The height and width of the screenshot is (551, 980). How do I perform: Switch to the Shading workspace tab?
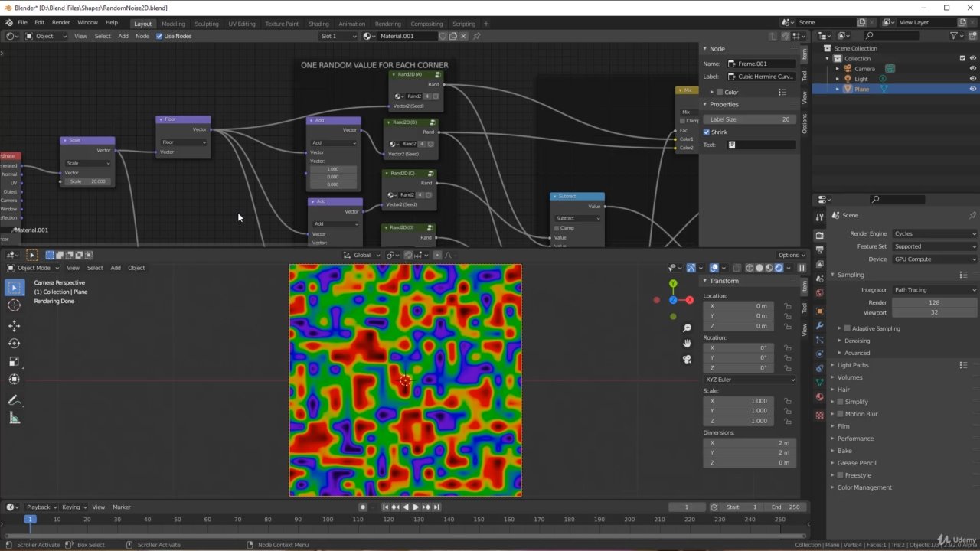318,24
